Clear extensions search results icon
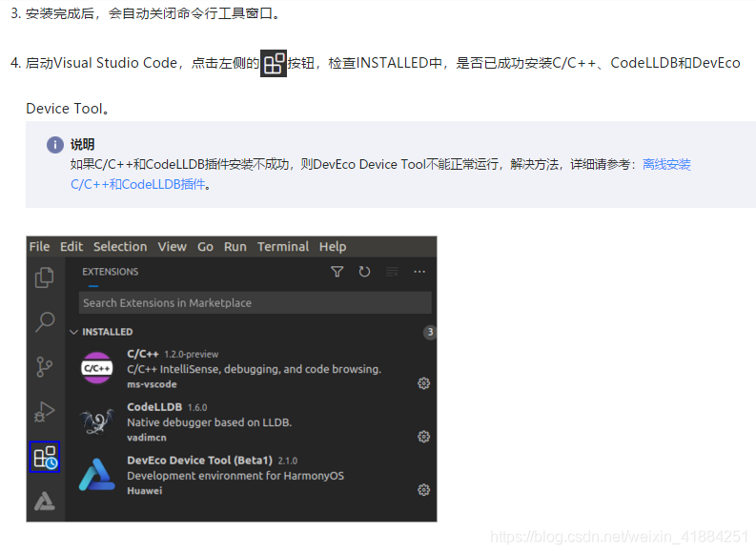Image resolution: width=756 pixels, height=554 pixels. click(x=392, y=272)
